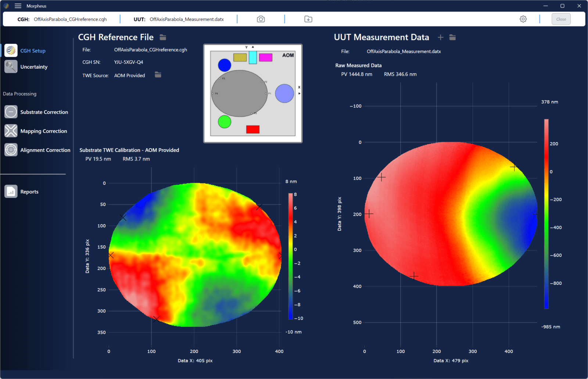
Task: Open the Reports page
Action: (x=29, y=192)
